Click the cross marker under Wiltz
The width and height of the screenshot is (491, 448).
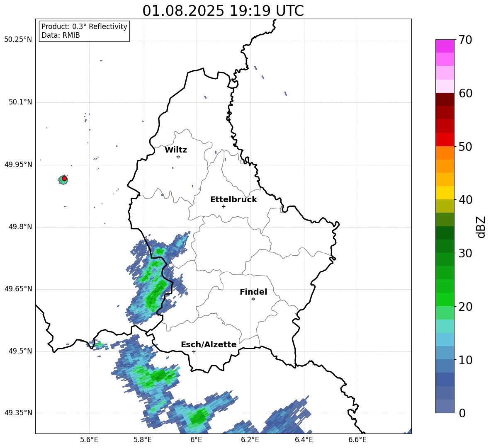point(178,157)
